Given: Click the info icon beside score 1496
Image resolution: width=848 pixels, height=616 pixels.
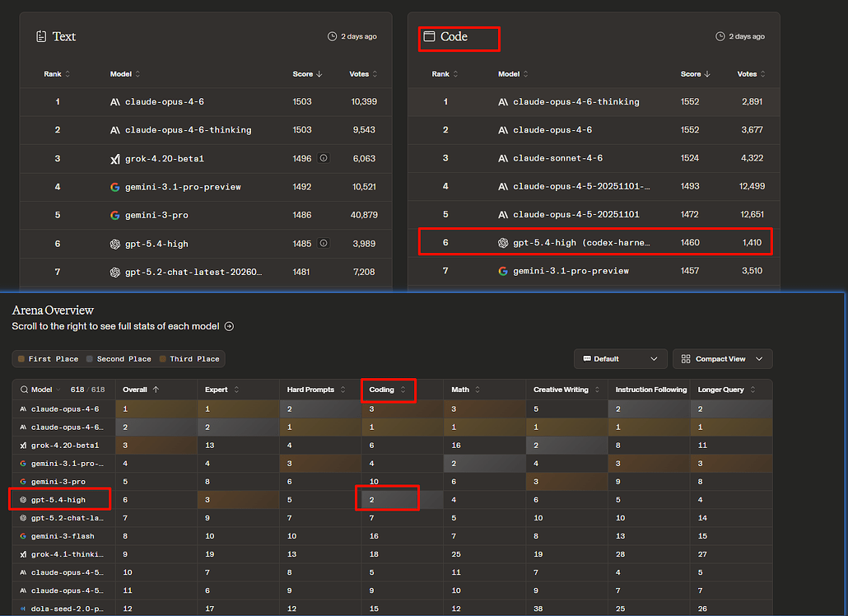Looking at the screenshot, I should (x=324, y=158).
